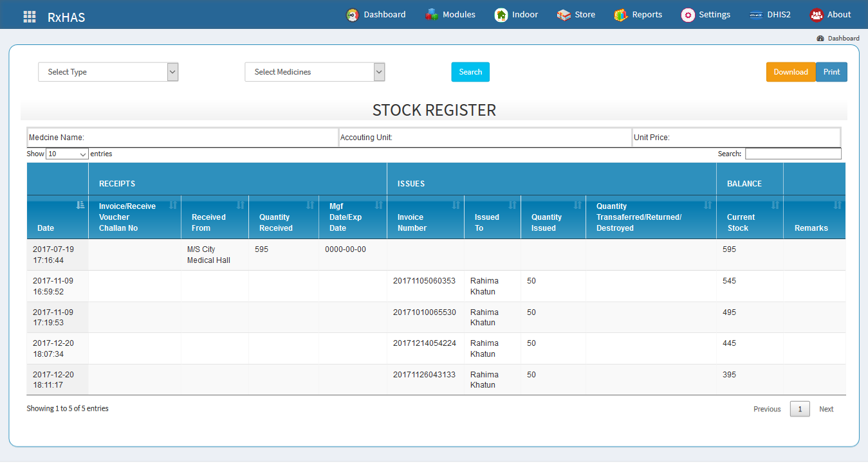Go to Next page of results

click(x=826, y=410)
